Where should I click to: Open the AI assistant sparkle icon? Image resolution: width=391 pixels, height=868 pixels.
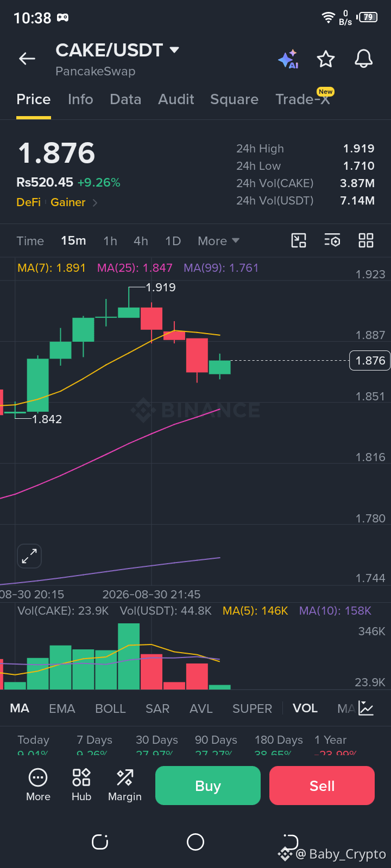tap(288, 59)
